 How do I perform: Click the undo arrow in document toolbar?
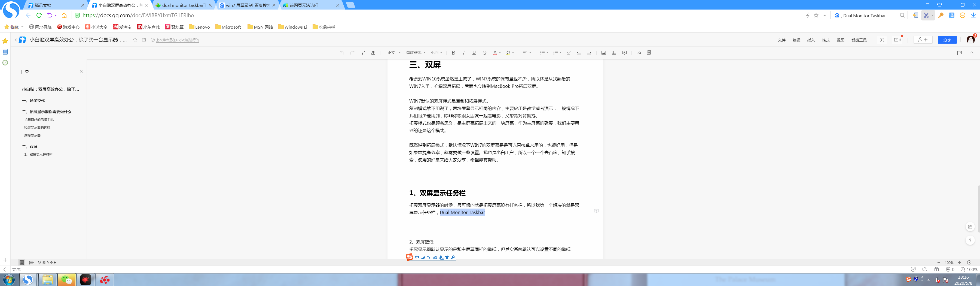click(342, 53)
